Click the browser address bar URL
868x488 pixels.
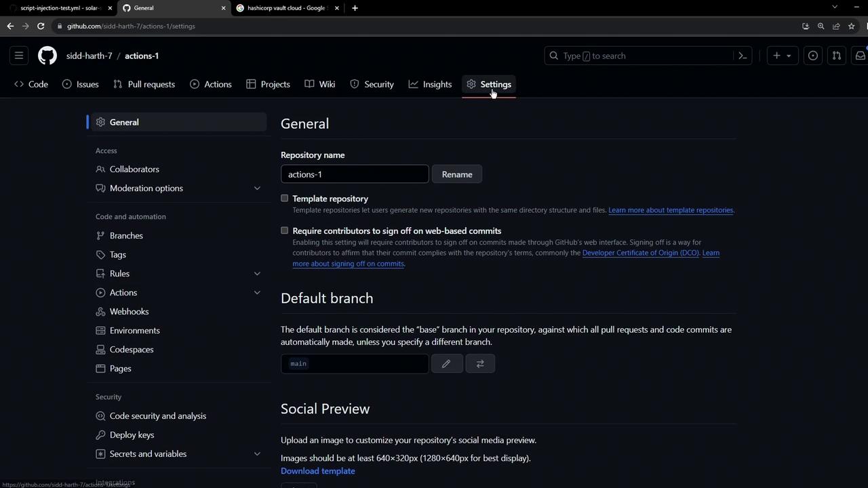(x=131, y=26)
